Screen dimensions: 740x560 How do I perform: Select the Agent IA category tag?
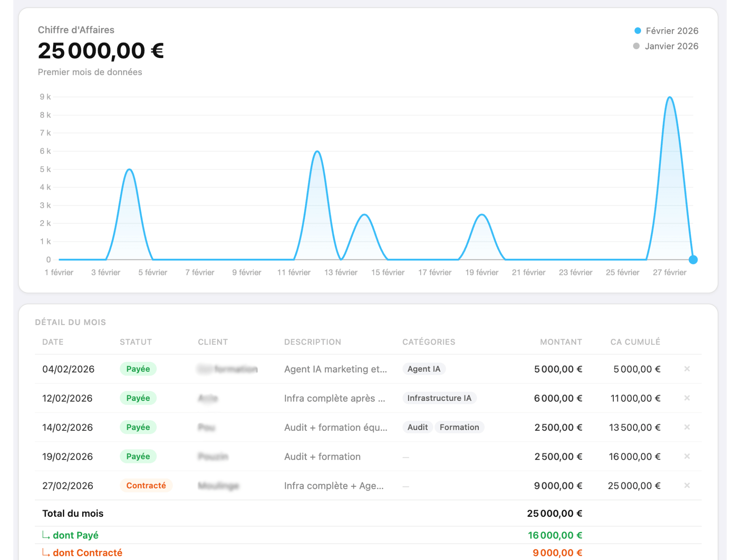[x=423, y=369]
